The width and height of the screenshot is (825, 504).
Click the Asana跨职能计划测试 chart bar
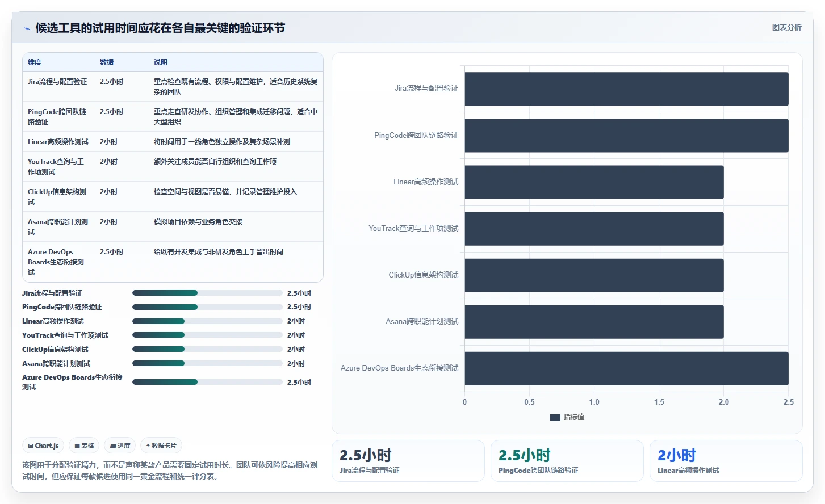pyautogui.click(x=594, y=322)
